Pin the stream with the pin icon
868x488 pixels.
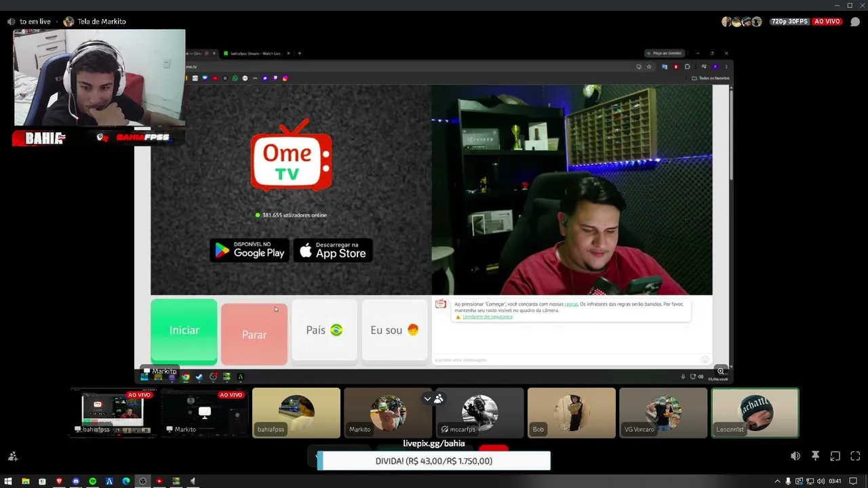click(815, 456)
